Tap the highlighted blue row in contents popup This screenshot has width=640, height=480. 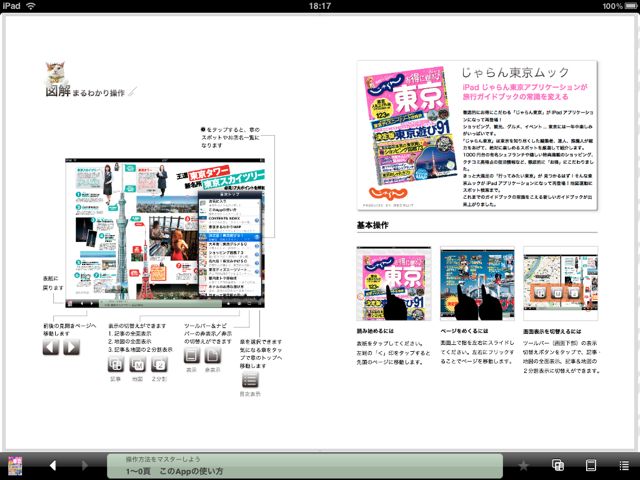pyautogui.click(x=229, y=237)
